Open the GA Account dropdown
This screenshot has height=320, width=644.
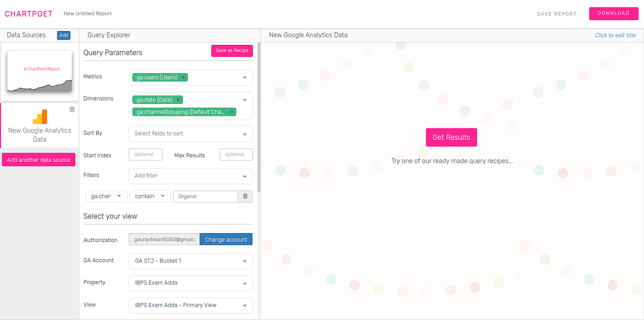tap(190, 261)
